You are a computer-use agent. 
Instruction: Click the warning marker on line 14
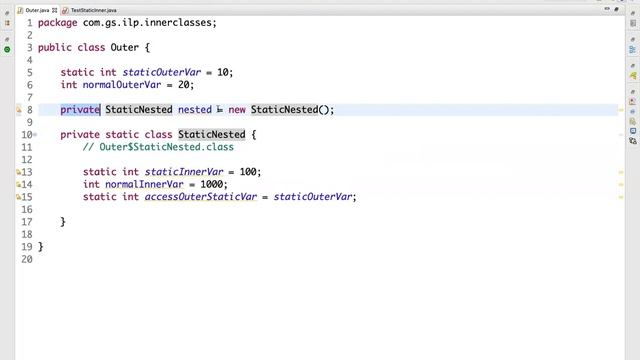tap(18, 184)
